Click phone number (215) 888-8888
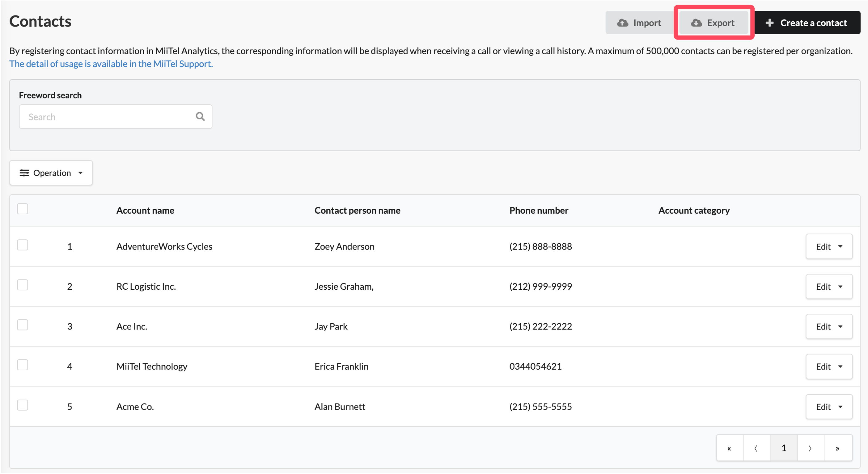 click(x=540, y=246)
